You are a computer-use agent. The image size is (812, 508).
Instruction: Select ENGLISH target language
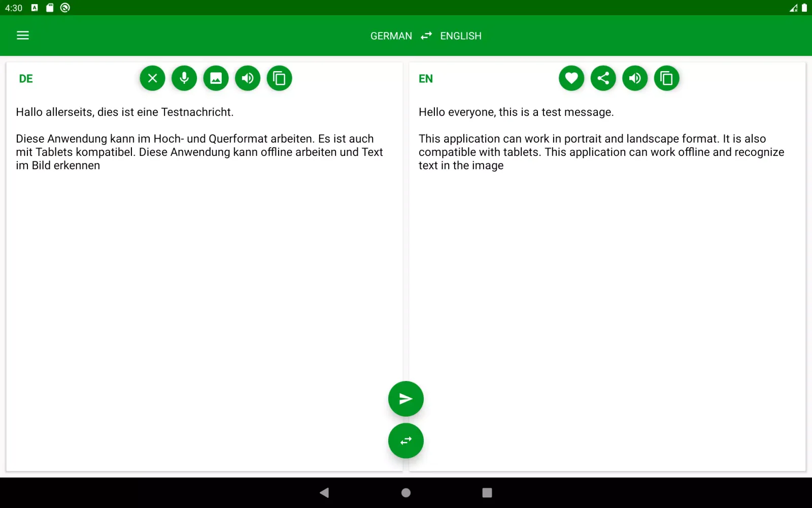[x=461, y=36]
